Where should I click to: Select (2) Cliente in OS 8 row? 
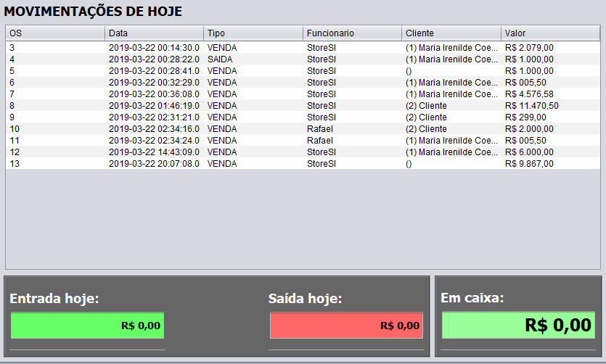(x=426, y=105)
